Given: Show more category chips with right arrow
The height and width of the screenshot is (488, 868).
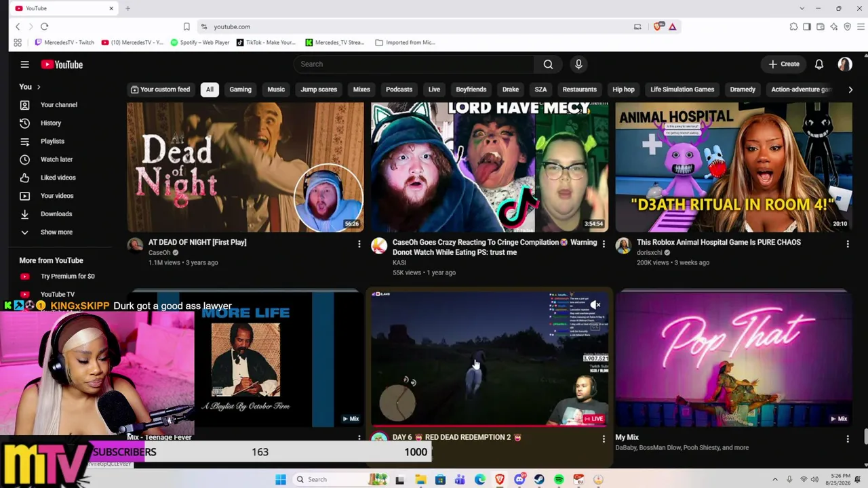Looking at the screenshot, I should coord(850,89).
